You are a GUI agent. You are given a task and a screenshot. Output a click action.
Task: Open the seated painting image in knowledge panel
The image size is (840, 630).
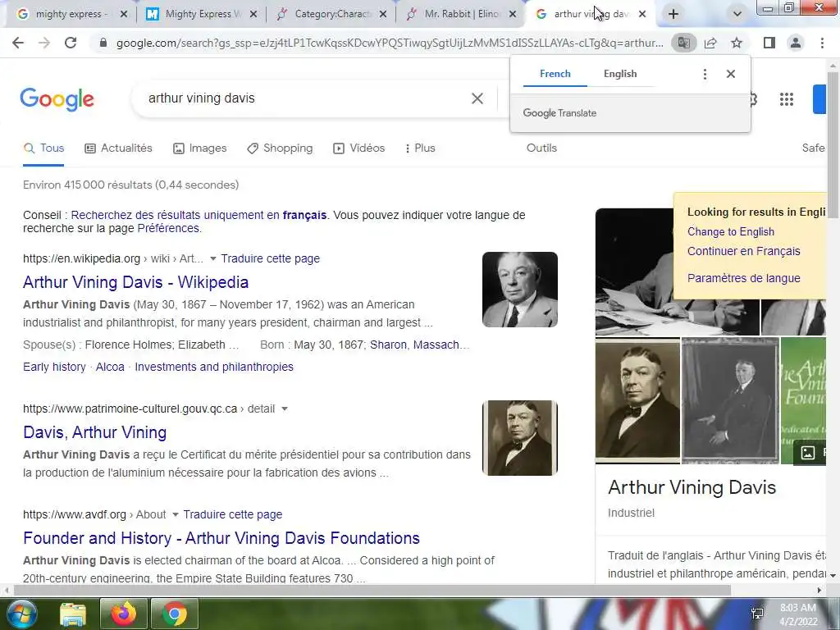[730, 400]
